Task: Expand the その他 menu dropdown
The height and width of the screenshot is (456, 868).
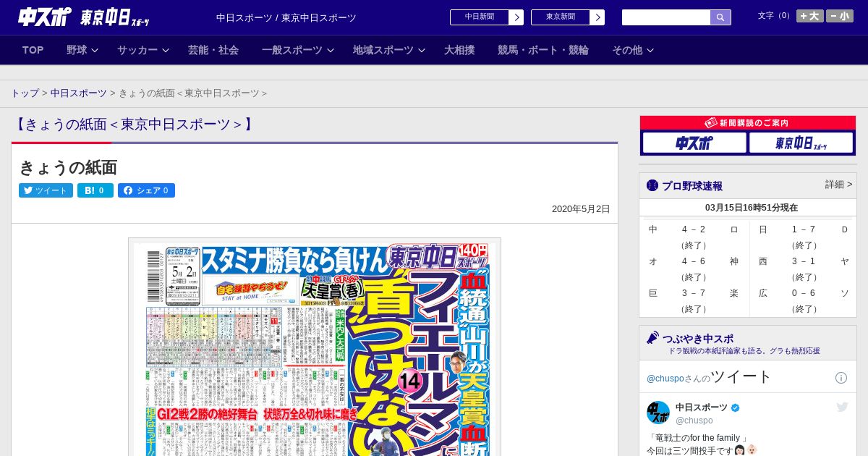Action: tap(633, 50)
